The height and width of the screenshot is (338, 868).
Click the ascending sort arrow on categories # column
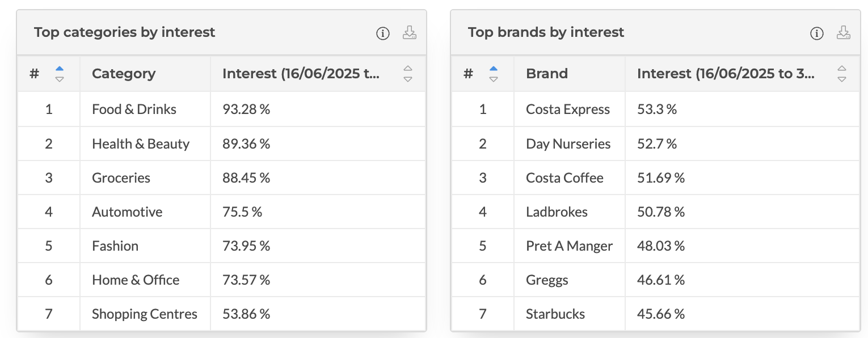tap(60, 69)
